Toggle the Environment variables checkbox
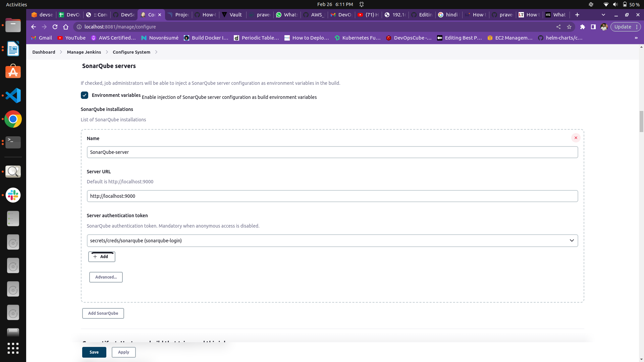This screenshot has height=362, width=644. pyautogui.click(x=85, y=95)
